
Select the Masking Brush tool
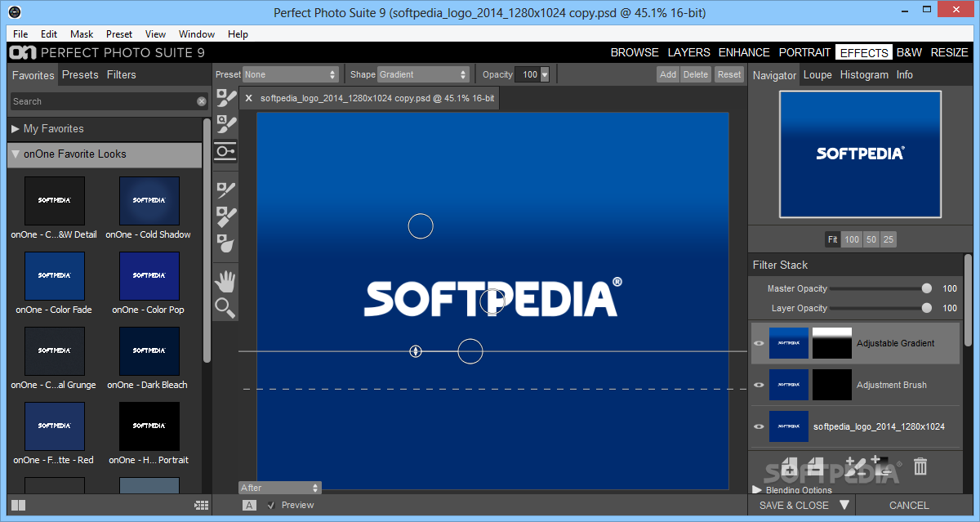coord(225,98)
